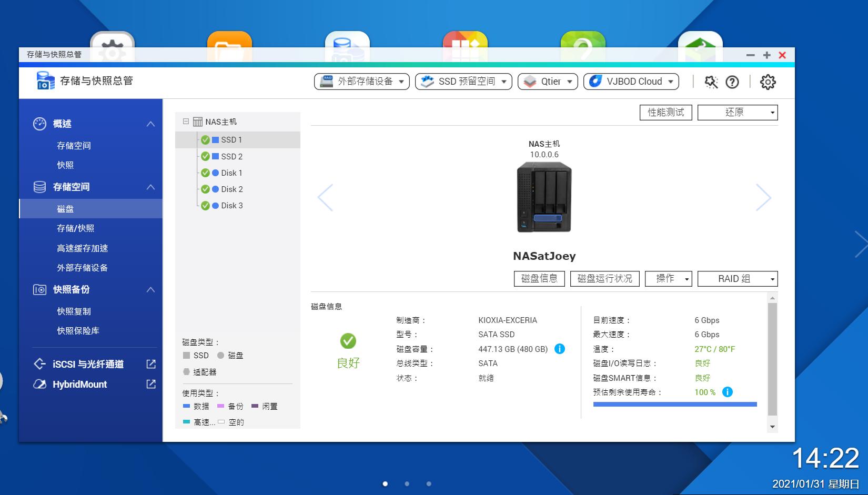Image resolution: width=868 pixels, height=495 pixels.
Task: Click the external link icon beside iSCSI 与光纤通道
Action: 150,363
